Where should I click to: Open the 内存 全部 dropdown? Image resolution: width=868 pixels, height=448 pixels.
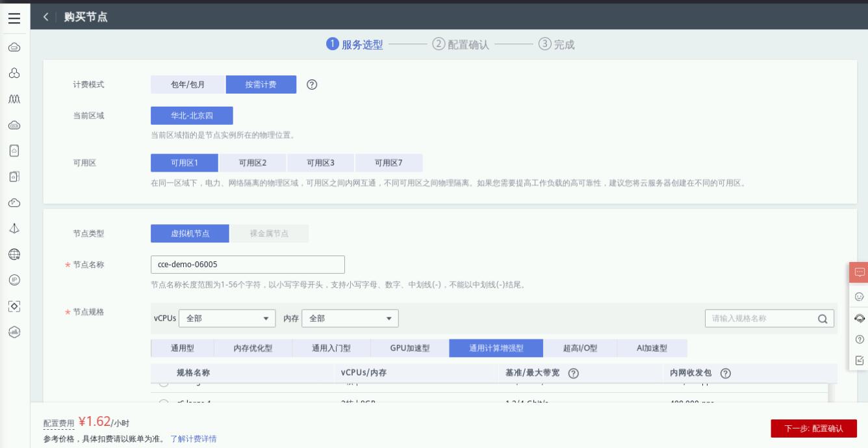350,319
